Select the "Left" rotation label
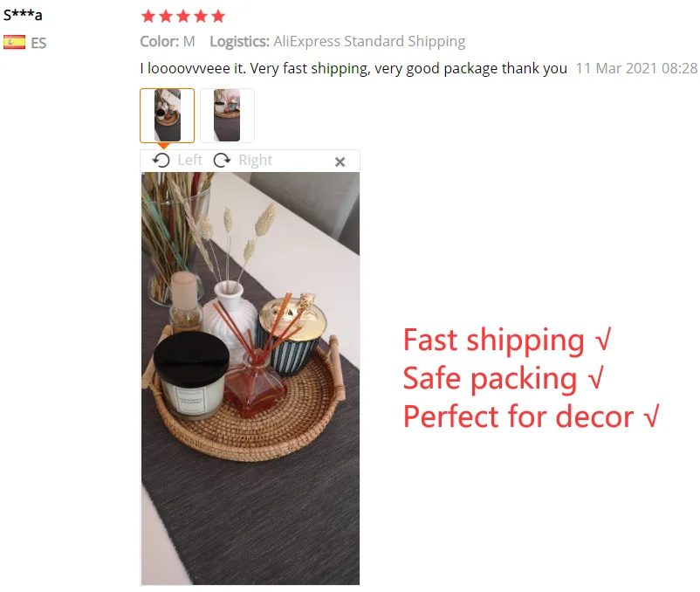 [x=189, y=160]
